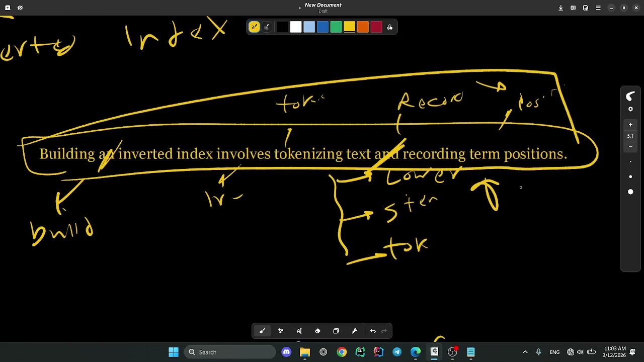This screenshot has width=644, height=362.
Task: Select the Shaper shapes tool
Action: pyautogui.click(x=281, y=331)
